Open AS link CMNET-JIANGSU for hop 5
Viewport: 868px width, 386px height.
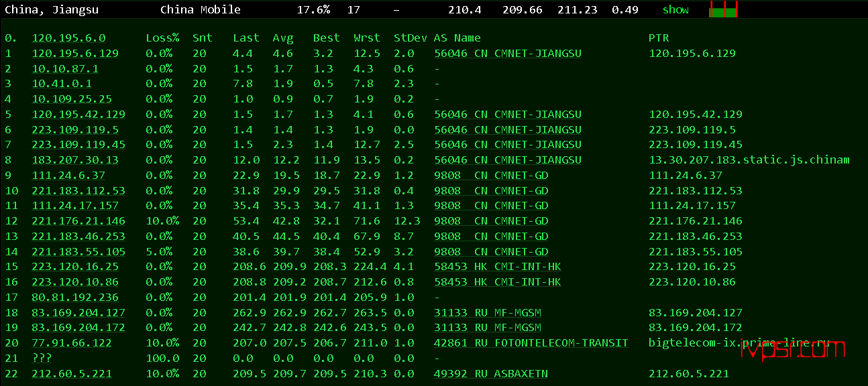(x=508, y=115)
